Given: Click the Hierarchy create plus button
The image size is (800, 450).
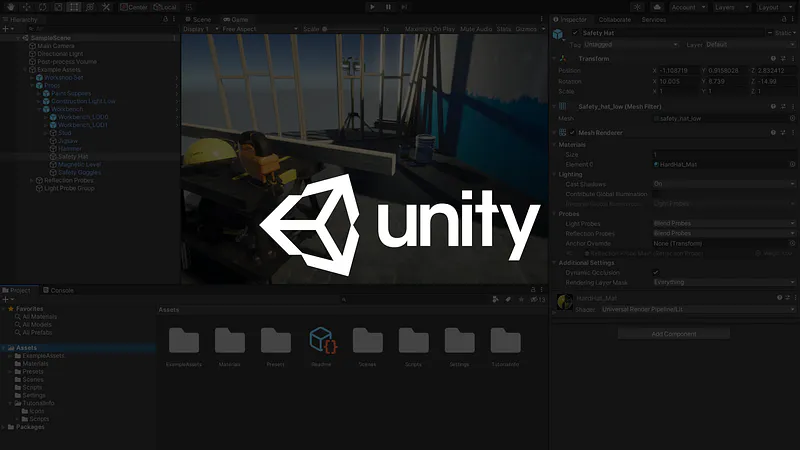Looking at the screenshot, I should click(6, 29).
